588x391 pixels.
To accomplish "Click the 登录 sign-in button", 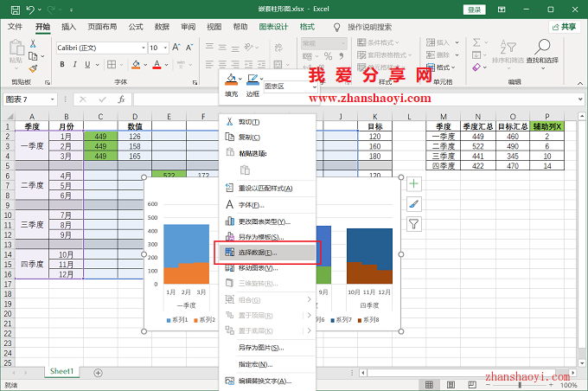I will click(x=475, y=10).
